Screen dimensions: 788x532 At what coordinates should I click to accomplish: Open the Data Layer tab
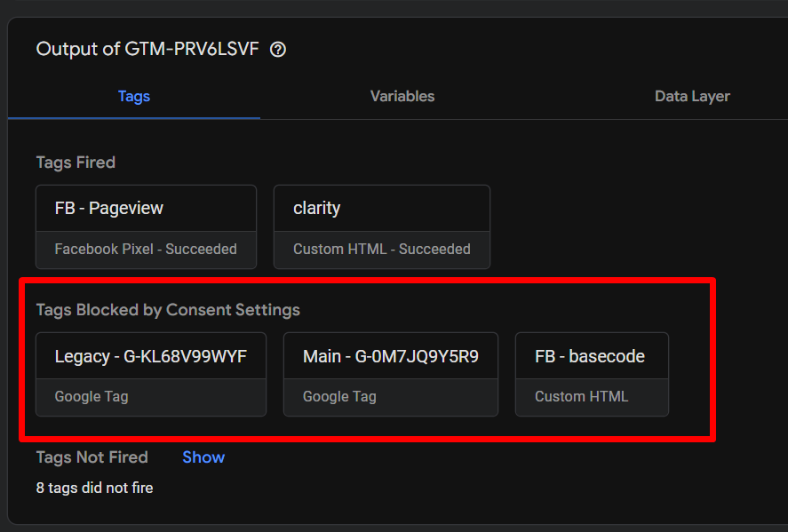(692, 96)
